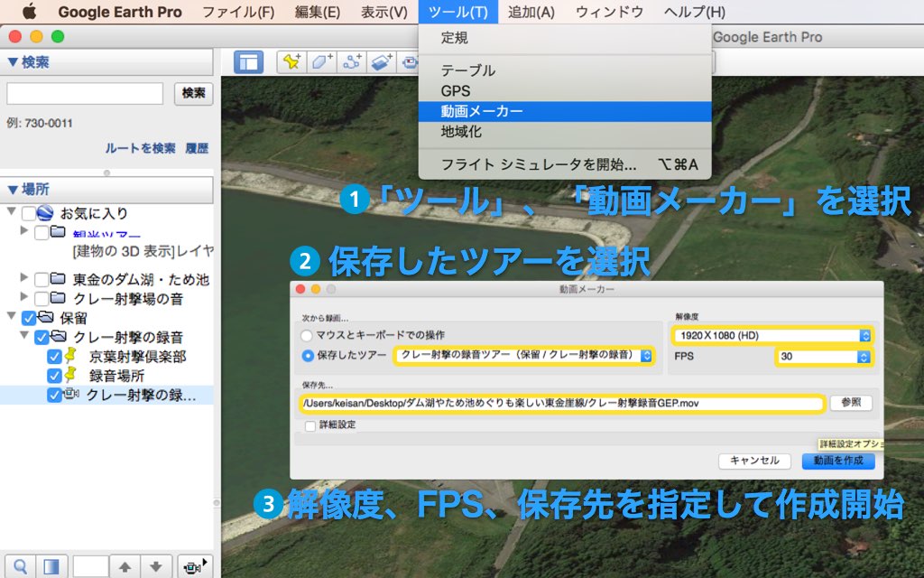Viewport: 924px width, 578px height.
Task: Click the open folder icon beside クレー射撃の録音
Action: [59, 336]
